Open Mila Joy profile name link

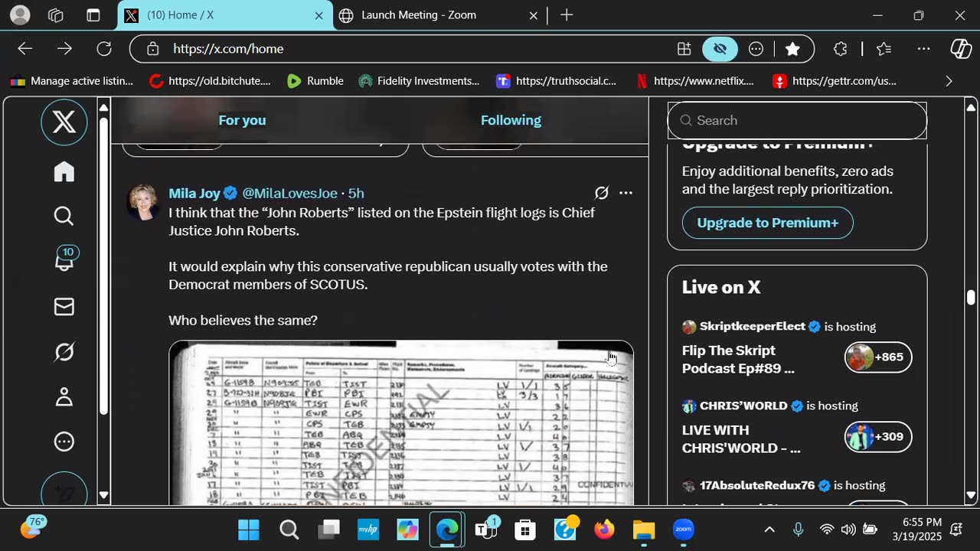tap(194, 194)
